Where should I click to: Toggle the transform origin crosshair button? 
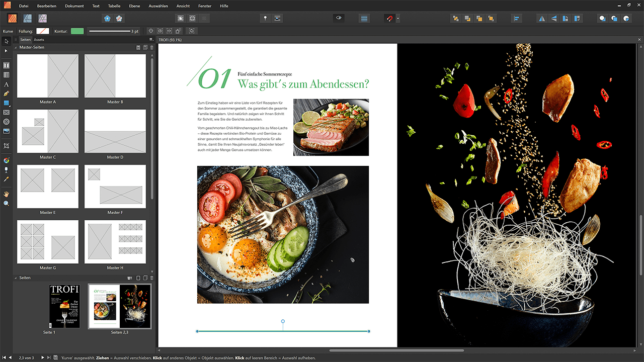coord(151,31)
